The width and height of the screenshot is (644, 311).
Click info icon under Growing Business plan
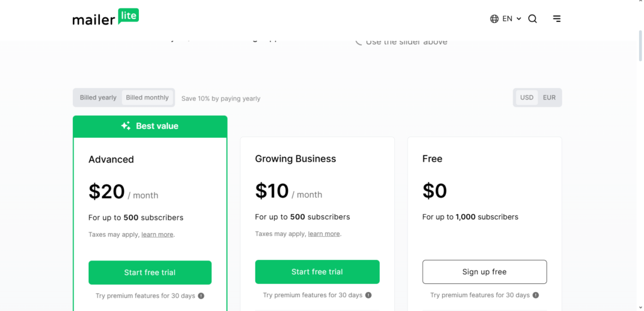click(x=369, y=295)
